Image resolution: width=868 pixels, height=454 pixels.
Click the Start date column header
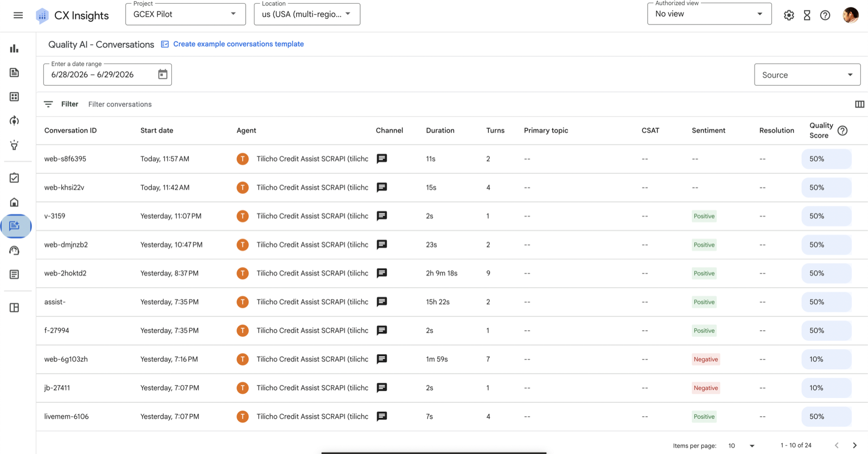click(x=157, y=130)
